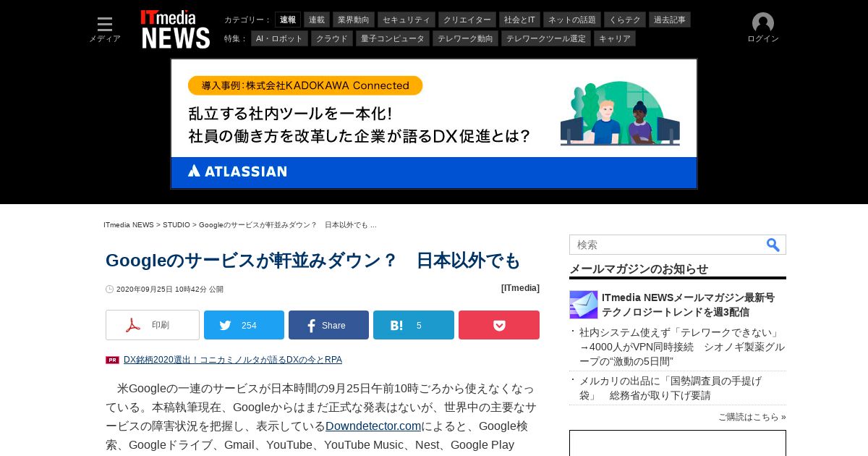868x456 pixels.
Task: Open the 過去記事 category
Action: tap(670, 20)
